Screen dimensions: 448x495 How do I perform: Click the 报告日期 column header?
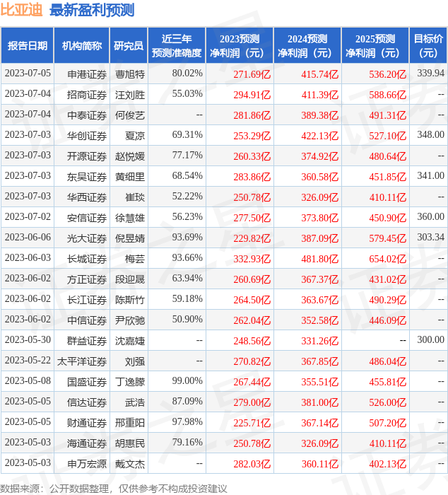coord(28,46)
